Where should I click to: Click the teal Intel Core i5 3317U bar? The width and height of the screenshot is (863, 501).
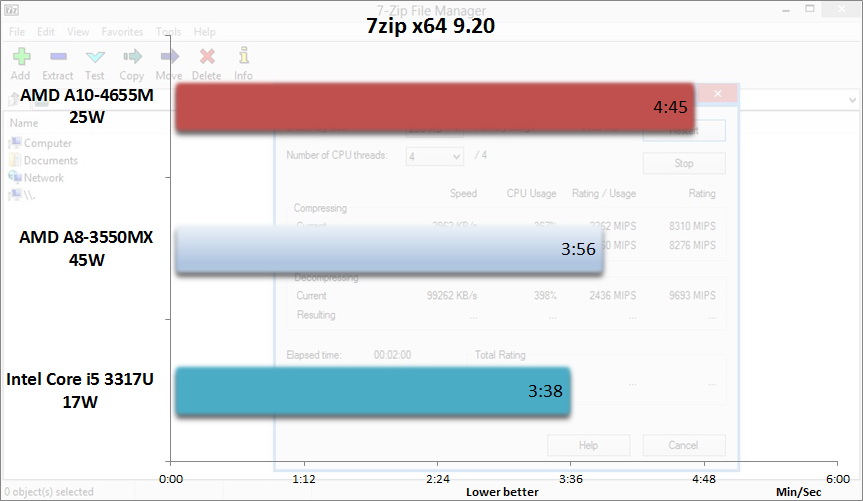tap(373, 391)
